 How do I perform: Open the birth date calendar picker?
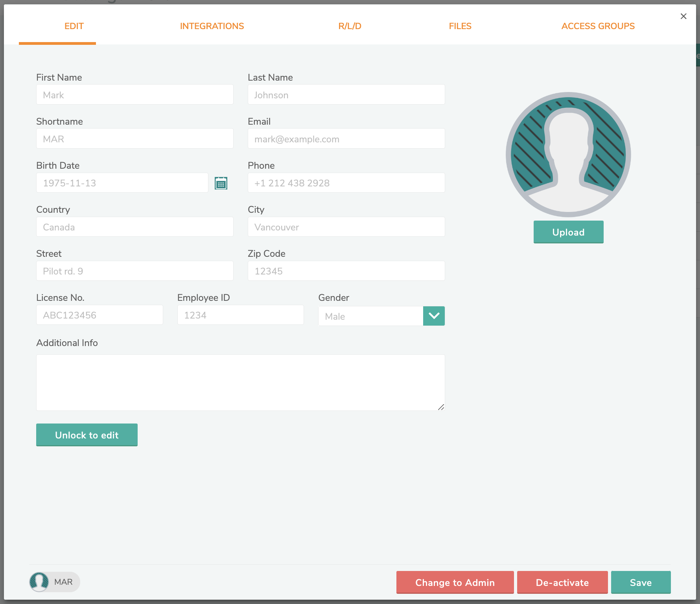tap(221, 183)
